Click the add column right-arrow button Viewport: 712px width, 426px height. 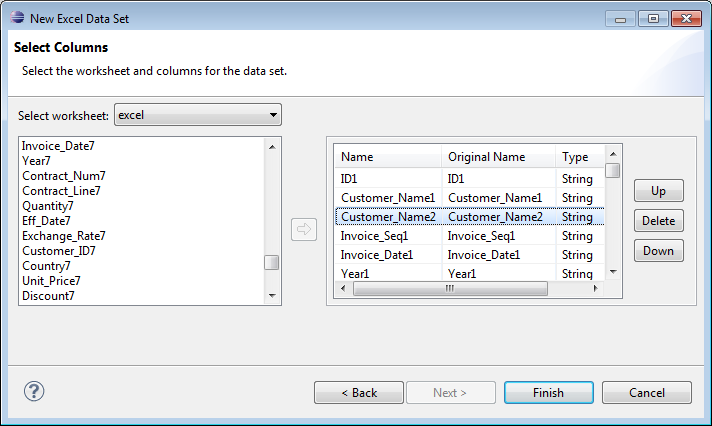click(x=304, y=229)
